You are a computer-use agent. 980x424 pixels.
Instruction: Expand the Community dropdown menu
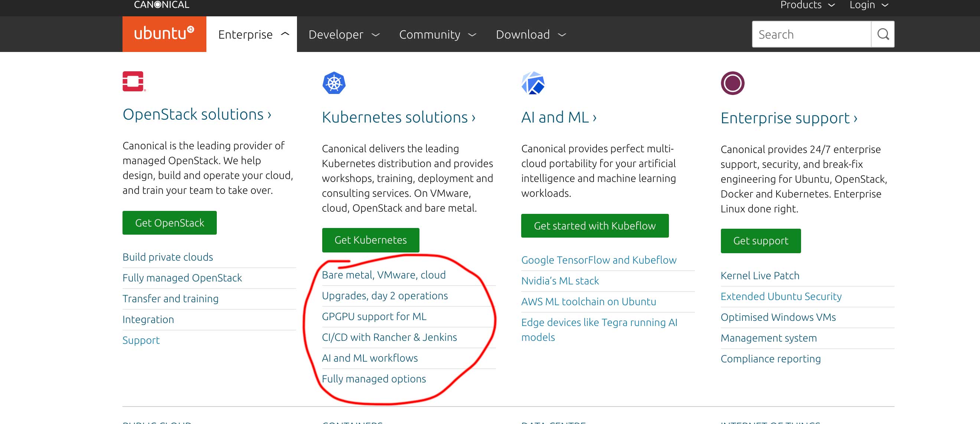tap(437, 34)
